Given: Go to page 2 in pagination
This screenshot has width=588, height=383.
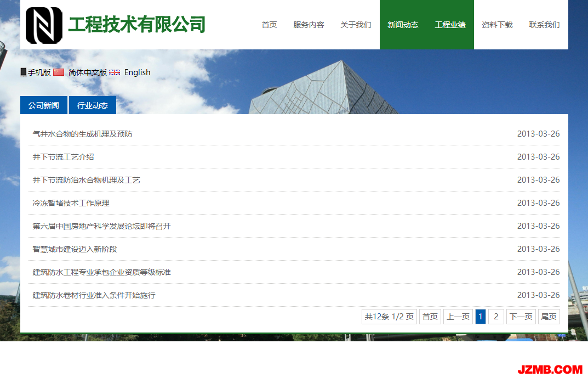Looking at the screenshot, I should tap(496, 317).
